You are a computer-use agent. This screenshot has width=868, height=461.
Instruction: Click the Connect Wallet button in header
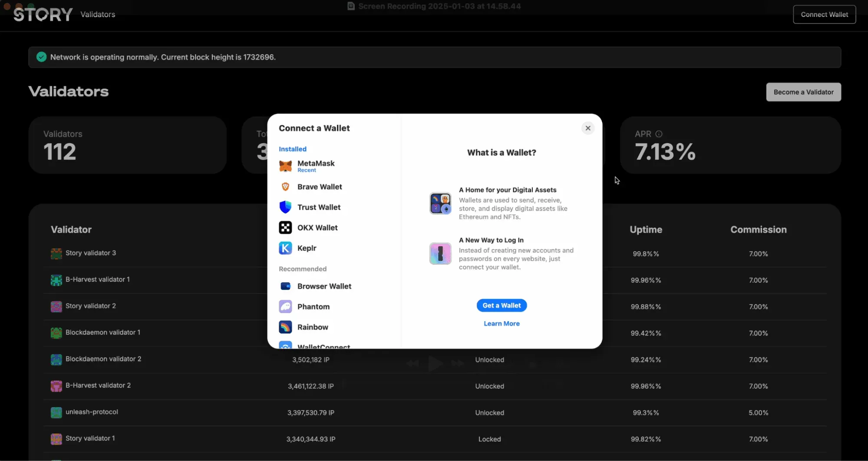(x=824, y=14)
